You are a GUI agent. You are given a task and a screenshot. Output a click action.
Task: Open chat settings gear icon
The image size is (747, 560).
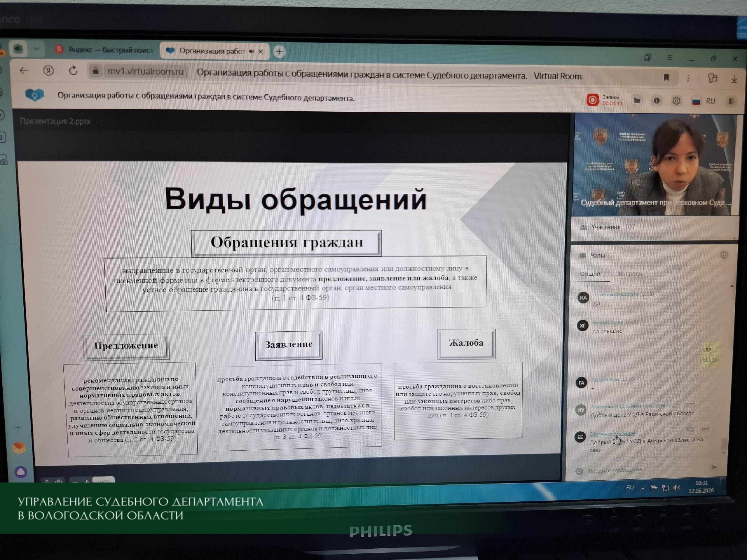pyautogui.click(x=724, y=255)
